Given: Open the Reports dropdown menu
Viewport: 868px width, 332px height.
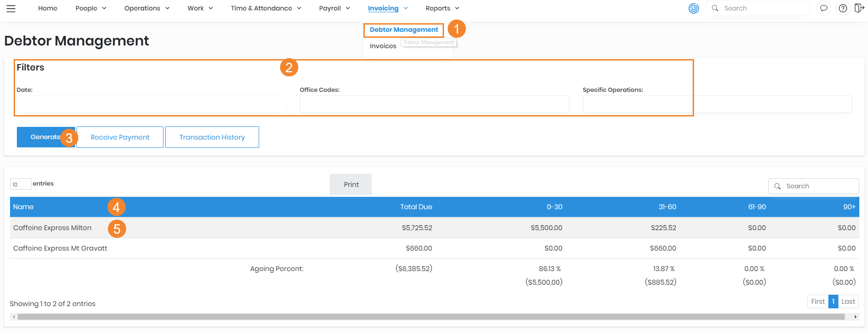Looking at the screenshot, I should (x=442, y=8).
